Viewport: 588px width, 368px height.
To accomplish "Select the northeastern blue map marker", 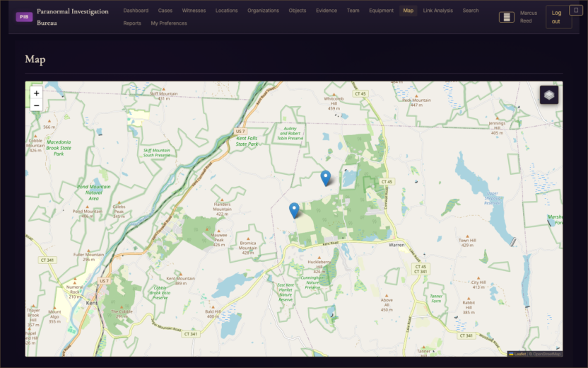I will pyautogui.click(x=326, y=178).
